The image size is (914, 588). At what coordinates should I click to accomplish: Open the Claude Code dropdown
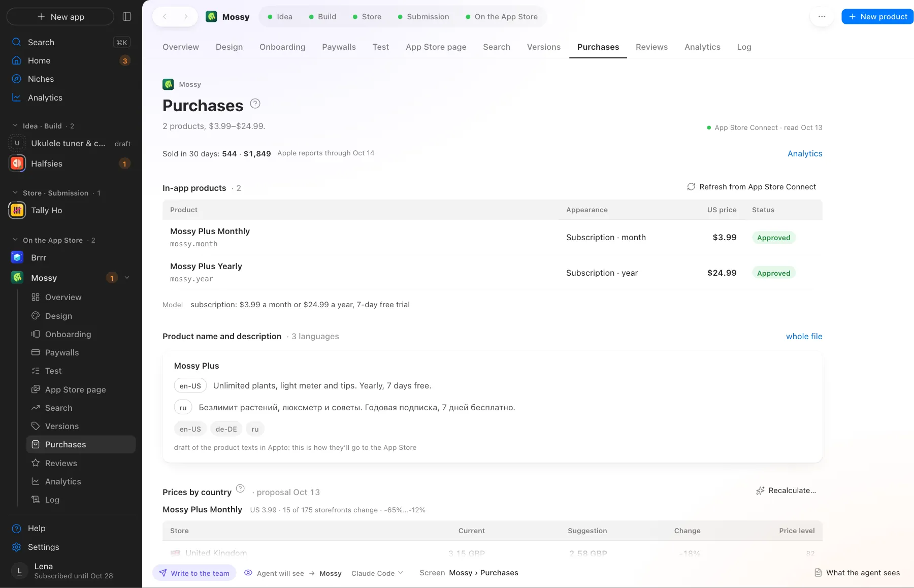pyautogui.click(x=377, y=573)
